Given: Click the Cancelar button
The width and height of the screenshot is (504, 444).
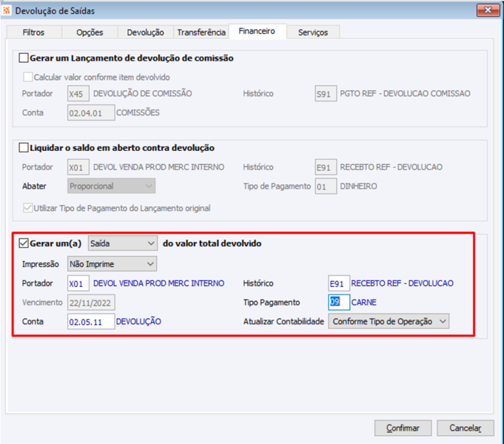Looking at the screenshot, I should (x=465, y=428).
